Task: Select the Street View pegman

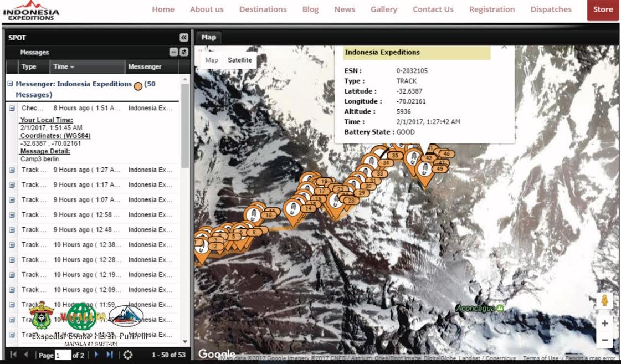Action: [x=604, y=301]
